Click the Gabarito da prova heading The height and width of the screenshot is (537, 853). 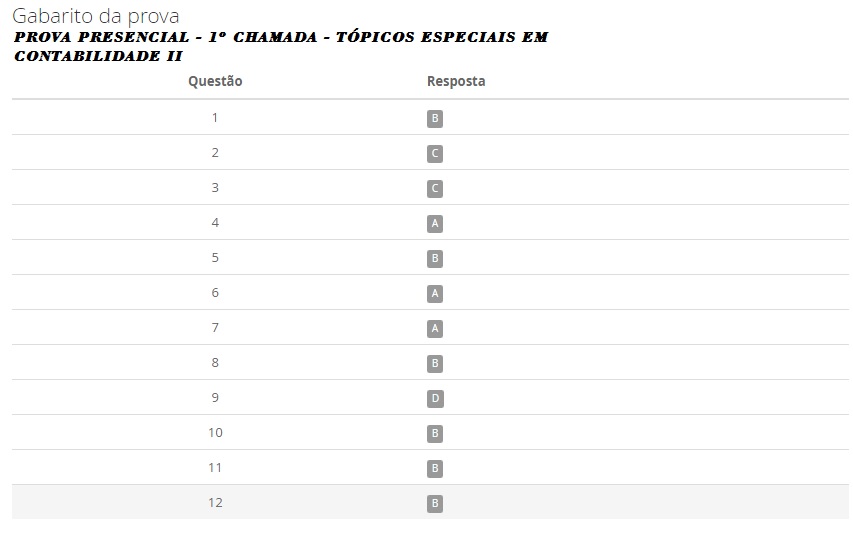(96, 17)
